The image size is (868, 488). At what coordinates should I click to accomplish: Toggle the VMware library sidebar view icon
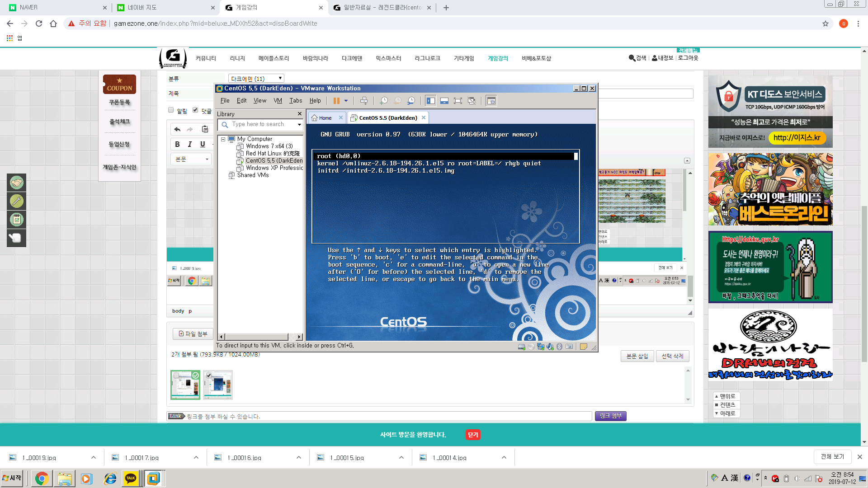(x=431, y=101)
